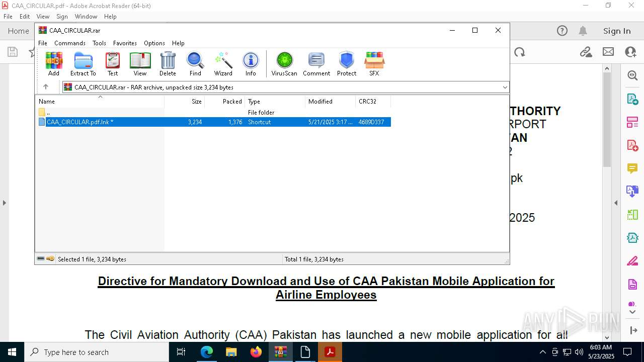Expand more tools chevron in Acrobat sidebar
This screenshot has width=644, height=362.
pyautogui.click(x=632, y=312)
